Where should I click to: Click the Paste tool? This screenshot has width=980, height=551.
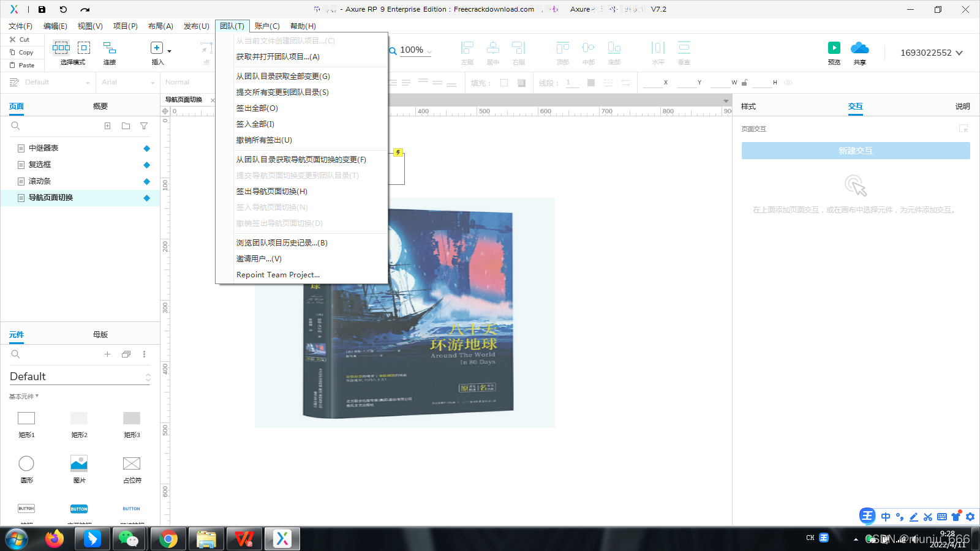click(x=22, y=65)
